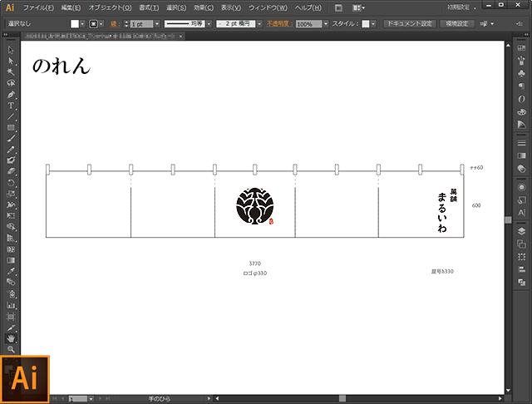Select the Free Transform tool
Screen dimensions: 532x404
click(x=11, y=216)
